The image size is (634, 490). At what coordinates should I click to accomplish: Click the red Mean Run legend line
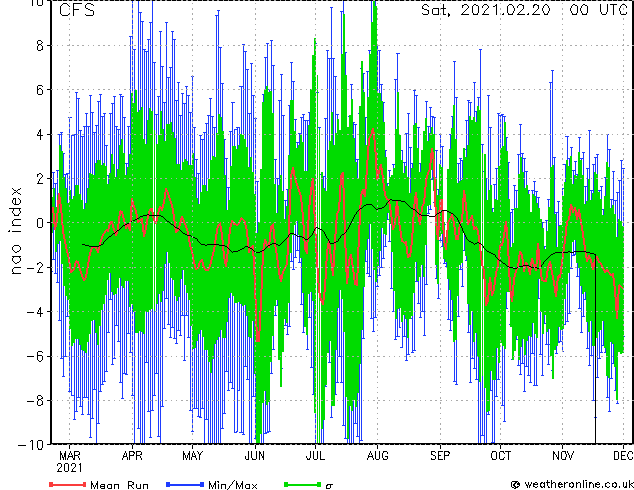pos(67,484)
